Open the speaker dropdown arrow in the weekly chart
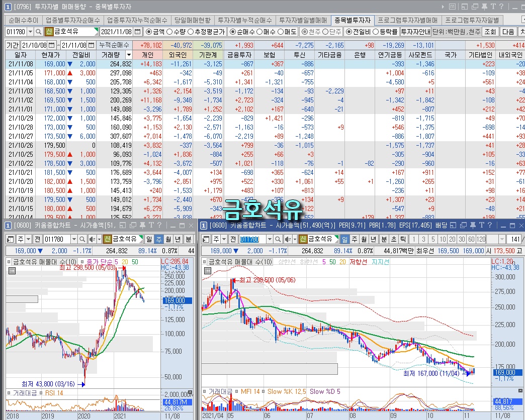 pyautogui.click(x=99, y=239)
